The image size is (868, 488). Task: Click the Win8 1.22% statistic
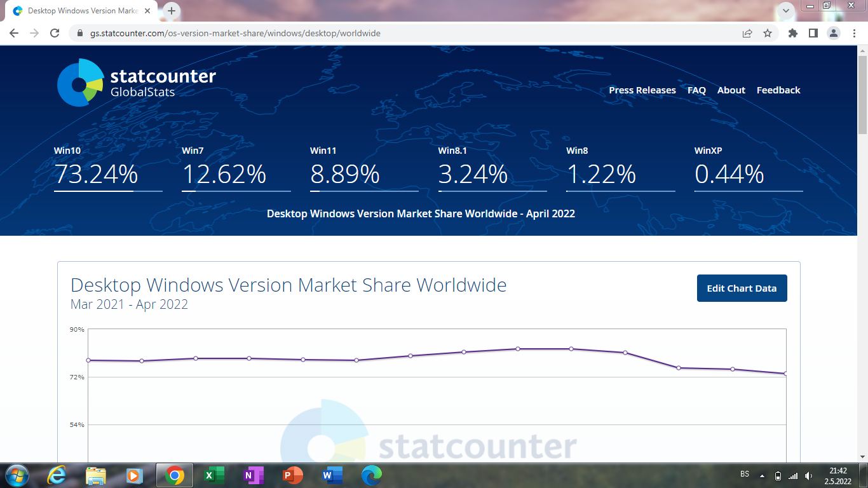(x=621, y=168)
